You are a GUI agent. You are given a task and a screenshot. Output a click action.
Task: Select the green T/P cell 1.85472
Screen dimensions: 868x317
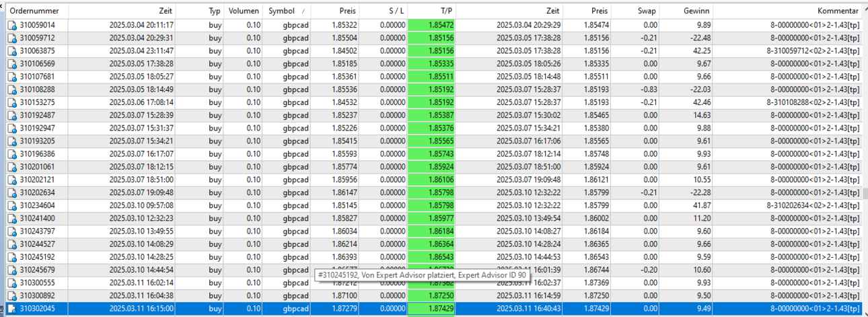coord(433,25)
